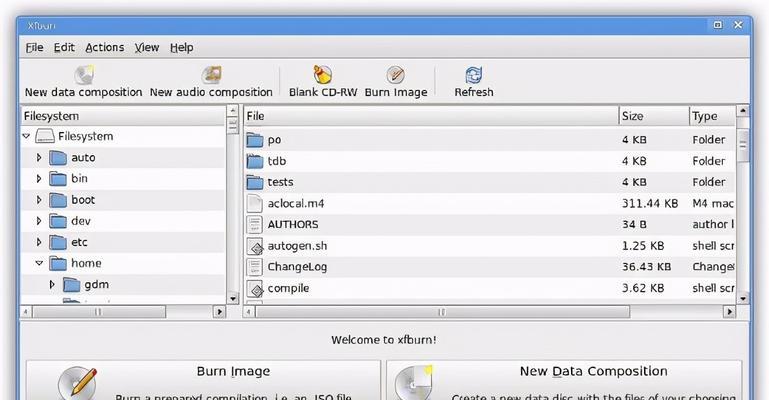This screenshot has width=769, height=400.
Task: Select the dev folder icon
Action: [58, 221]
